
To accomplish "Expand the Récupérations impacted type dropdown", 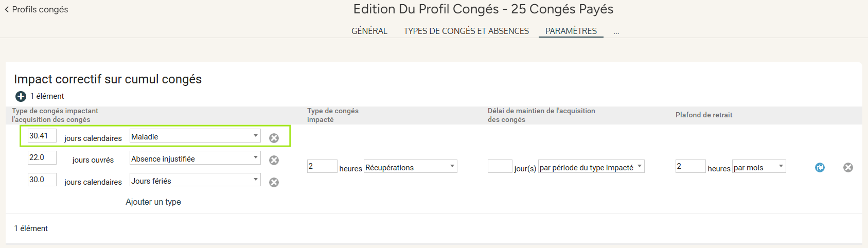I will click(410, 167).
